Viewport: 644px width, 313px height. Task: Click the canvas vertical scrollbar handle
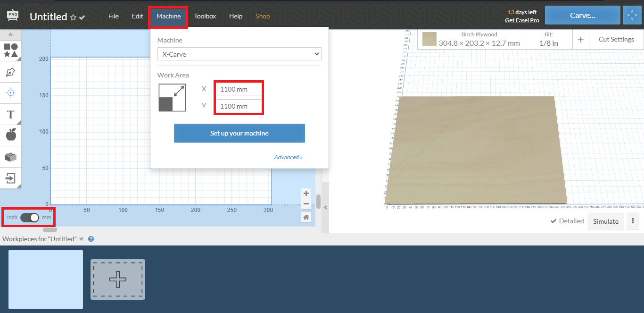tap(318, 202)
